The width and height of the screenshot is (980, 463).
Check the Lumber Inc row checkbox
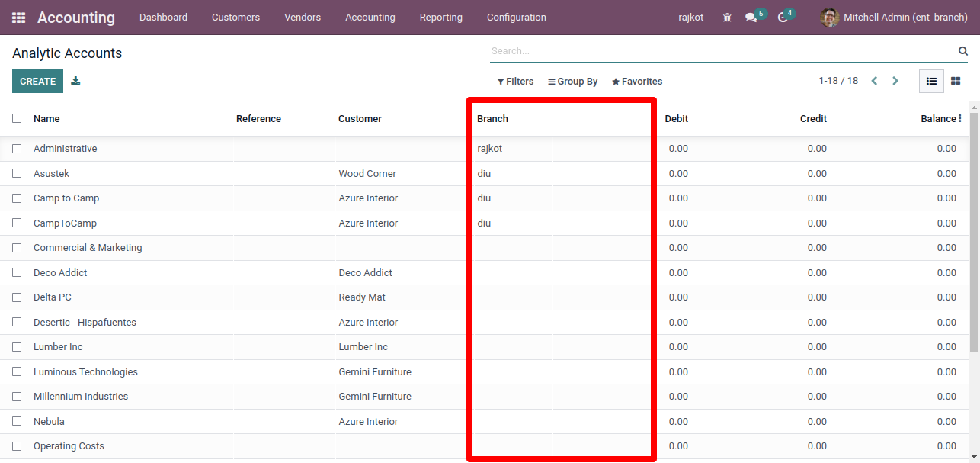(17, 347)
